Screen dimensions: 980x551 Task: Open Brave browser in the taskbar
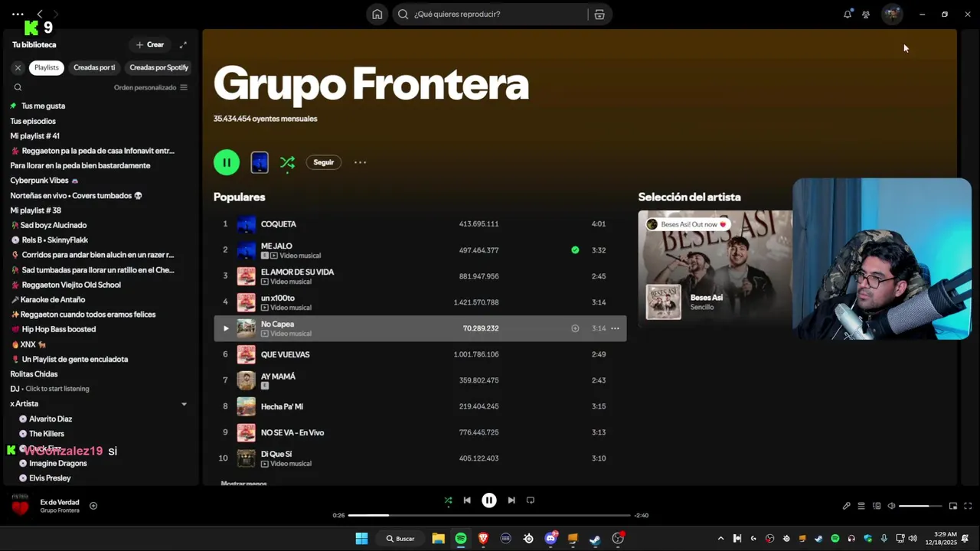tap(483, 539)
